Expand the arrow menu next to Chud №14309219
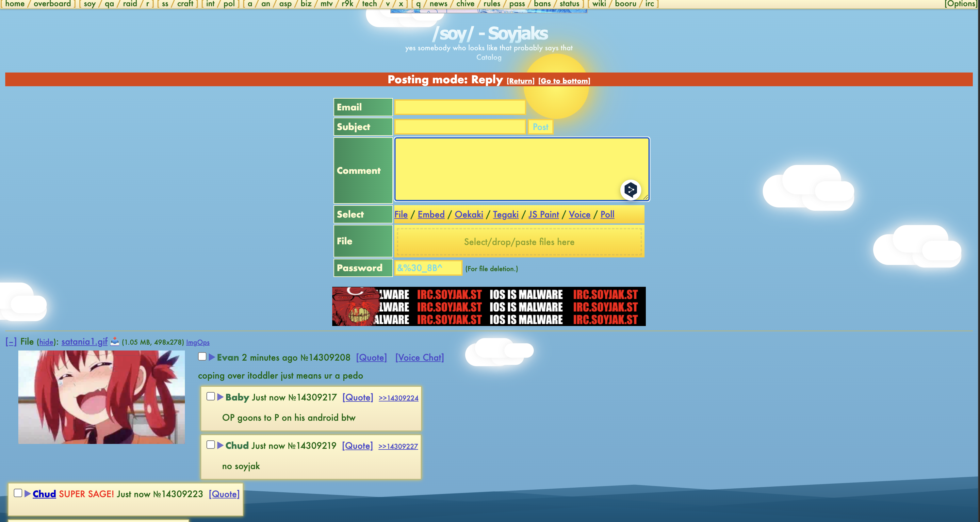 (x=220, y=445)
